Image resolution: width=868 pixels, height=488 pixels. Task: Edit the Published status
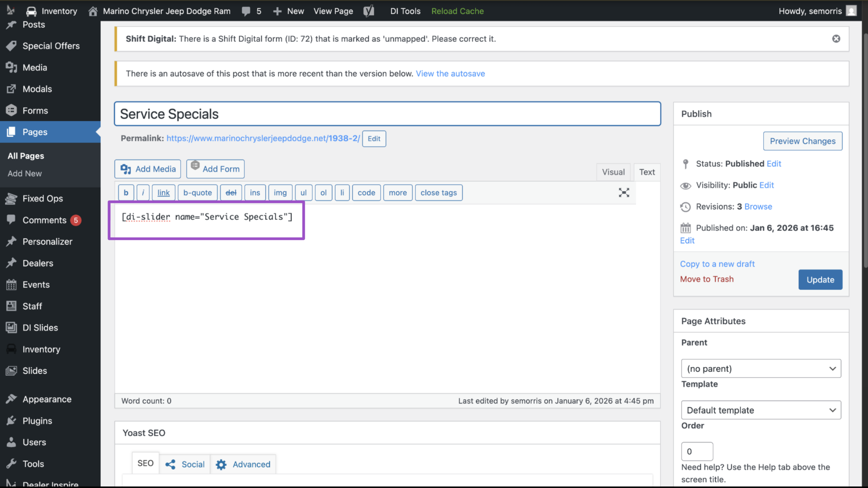[774, 164]
